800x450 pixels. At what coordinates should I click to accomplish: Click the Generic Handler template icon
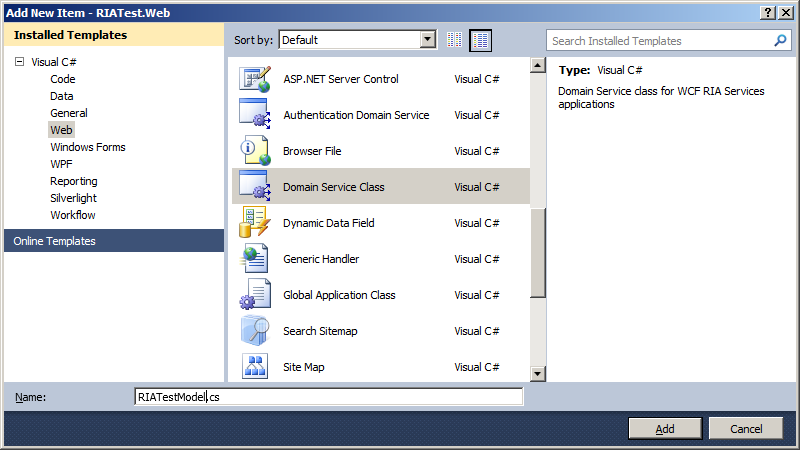(255, 259)
